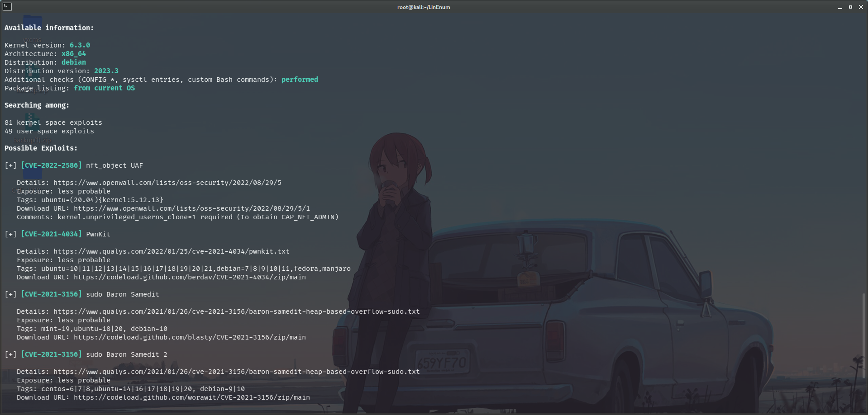This screenshot has height=415, width=868.
Task: Open the qualys pwnkit.txt details URL
Action: 172,251
